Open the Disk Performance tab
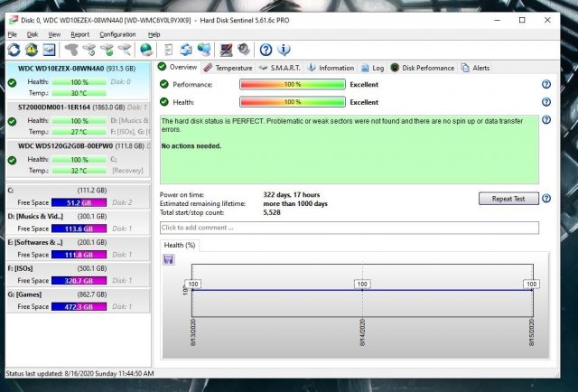Screen dimensions: 578x392 [x=423, y=68]
